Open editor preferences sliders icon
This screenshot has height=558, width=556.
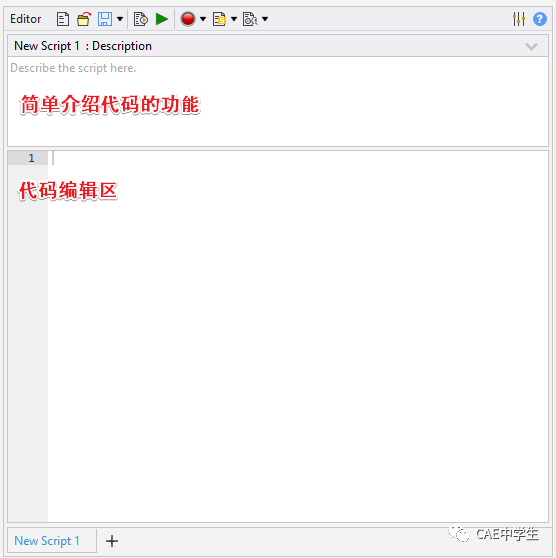[519, 19]
